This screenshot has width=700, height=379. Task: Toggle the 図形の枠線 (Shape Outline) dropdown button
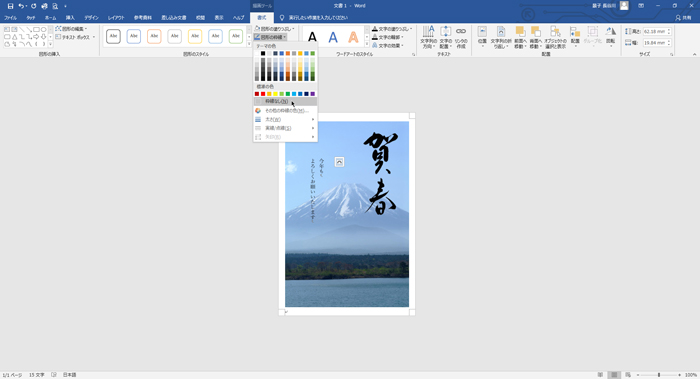(x=270, y=37)
